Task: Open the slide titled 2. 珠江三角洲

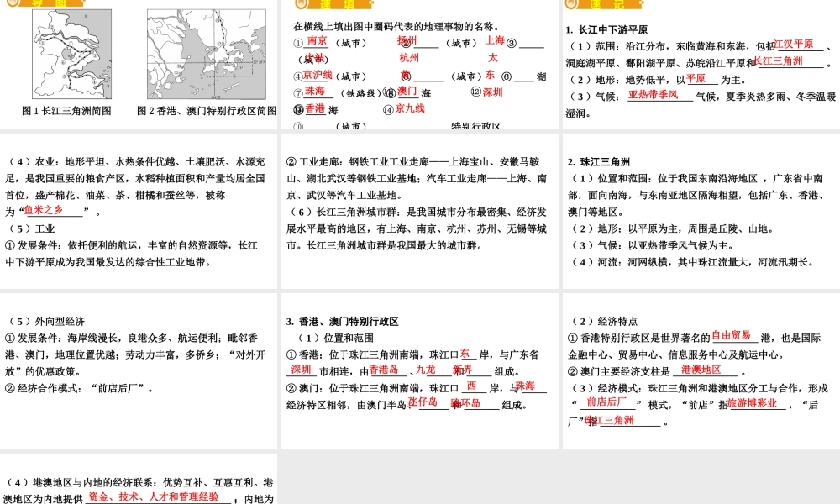Action: point(701,211)
